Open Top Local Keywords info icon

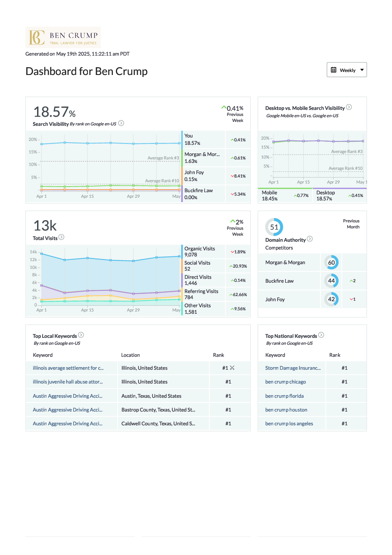point(81,335)
